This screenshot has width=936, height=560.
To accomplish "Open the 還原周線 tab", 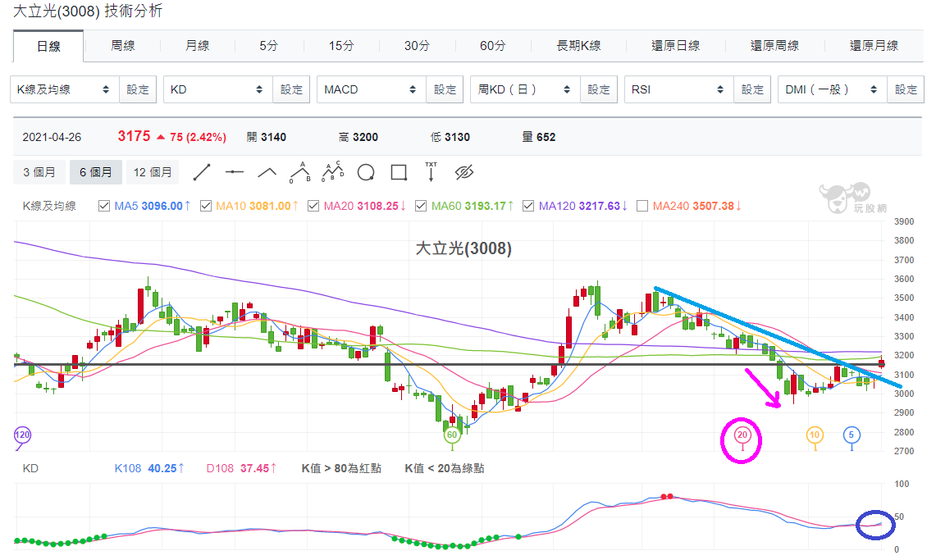I will 775,45.
